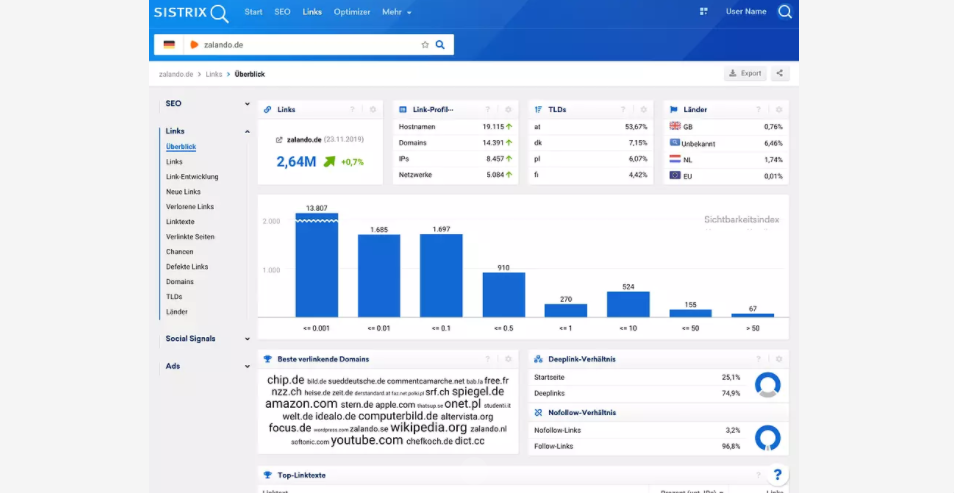Open wikipedia.org in the domain cloud
Image resolution: width=954 pixels, height=493 pixels.
tap(428, 428)
